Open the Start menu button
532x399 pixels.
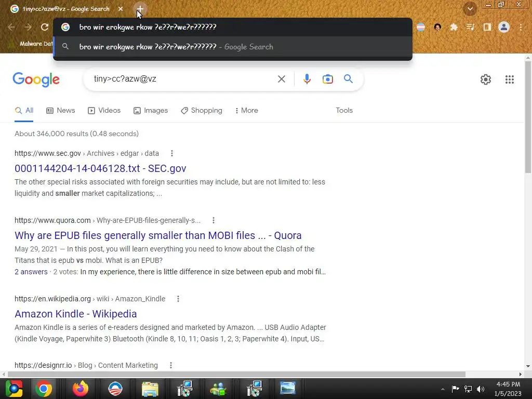coord(14,389)
